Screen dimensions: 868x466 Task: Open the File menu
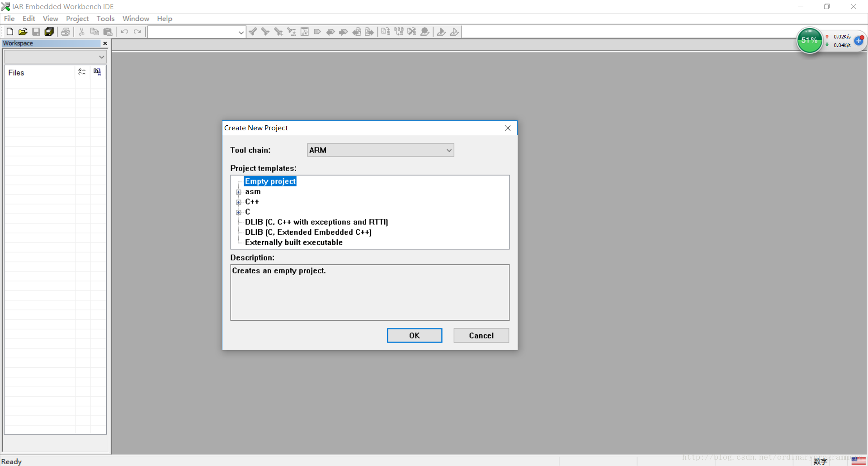(9, 19)
